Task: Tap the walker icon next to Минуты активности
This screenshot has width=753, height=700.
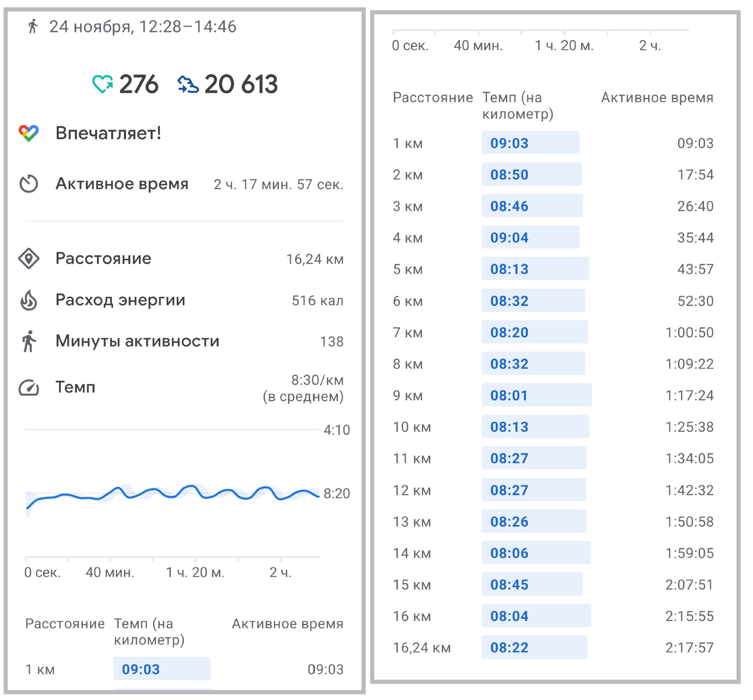Action: click(29, 341)
